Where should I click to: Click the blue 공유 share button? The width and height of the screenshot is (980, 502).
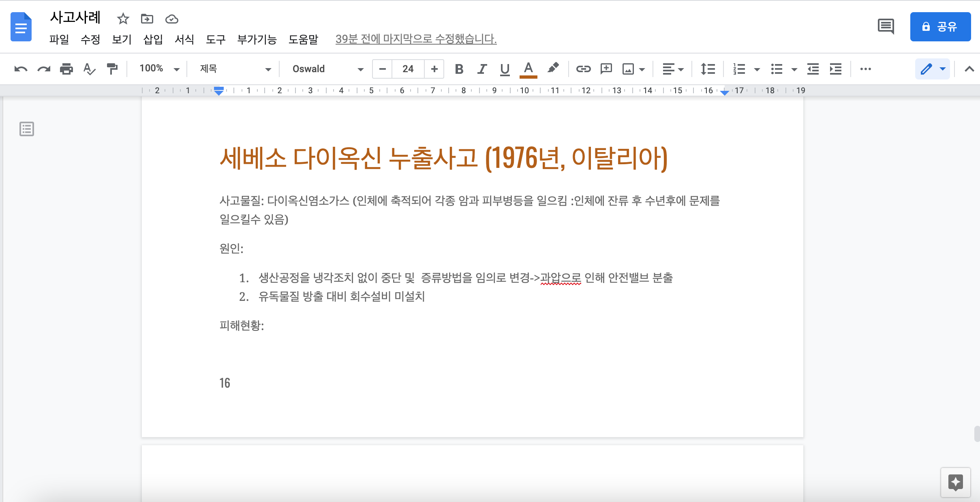[940, 27]
